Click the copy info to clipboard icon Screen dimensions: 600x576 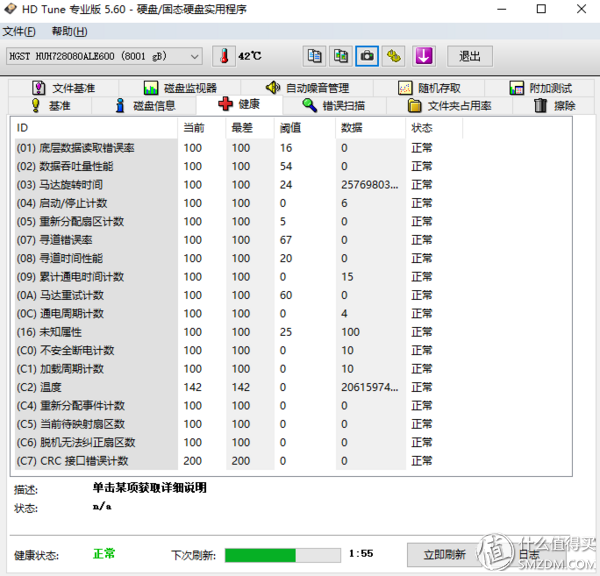tap(314, 56)
